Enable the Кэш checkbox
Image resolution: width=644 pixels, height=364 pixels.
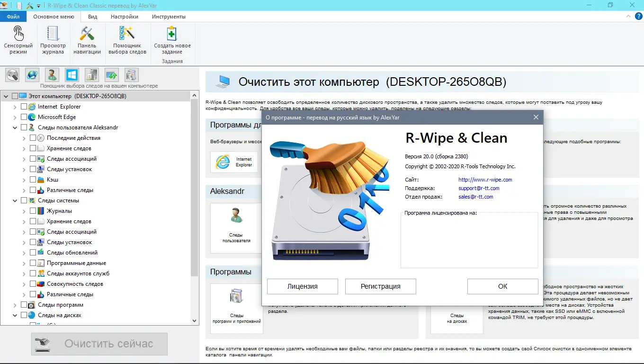point(33,180)
